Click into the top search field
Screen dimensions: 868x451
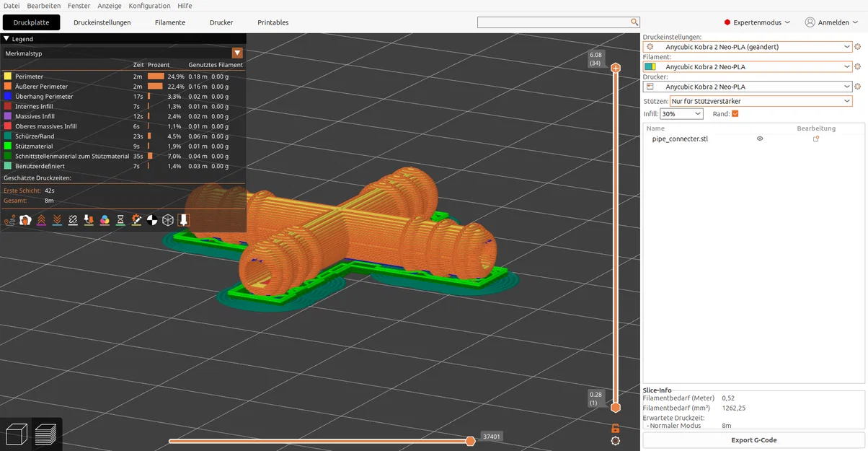554,22
